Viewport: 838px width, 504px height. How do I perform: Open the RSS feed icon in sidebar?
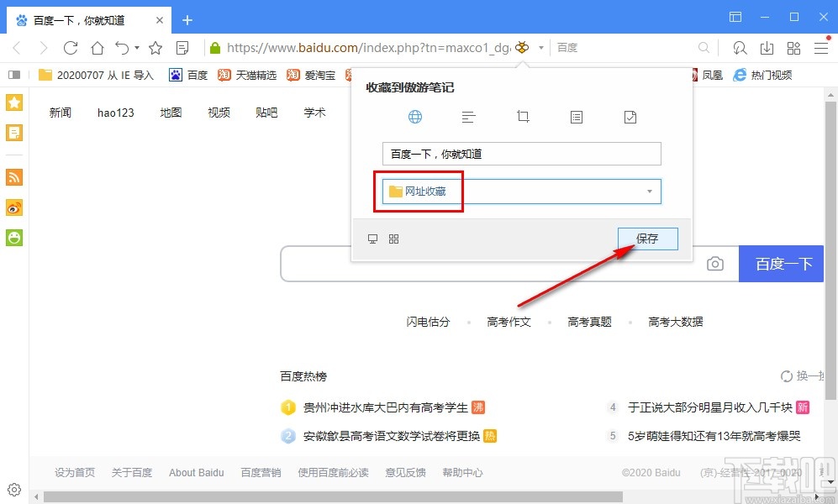[14, 177]
